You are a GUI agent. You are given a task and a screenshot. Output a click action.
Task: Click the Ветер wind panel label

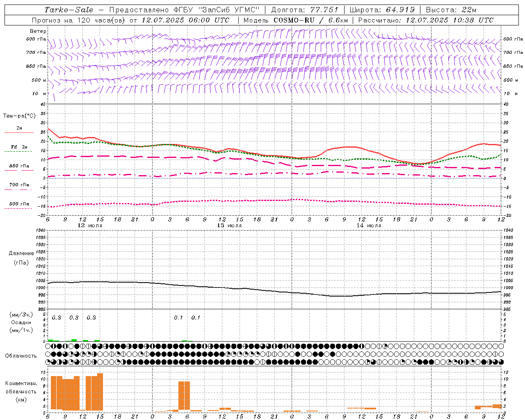38,31
